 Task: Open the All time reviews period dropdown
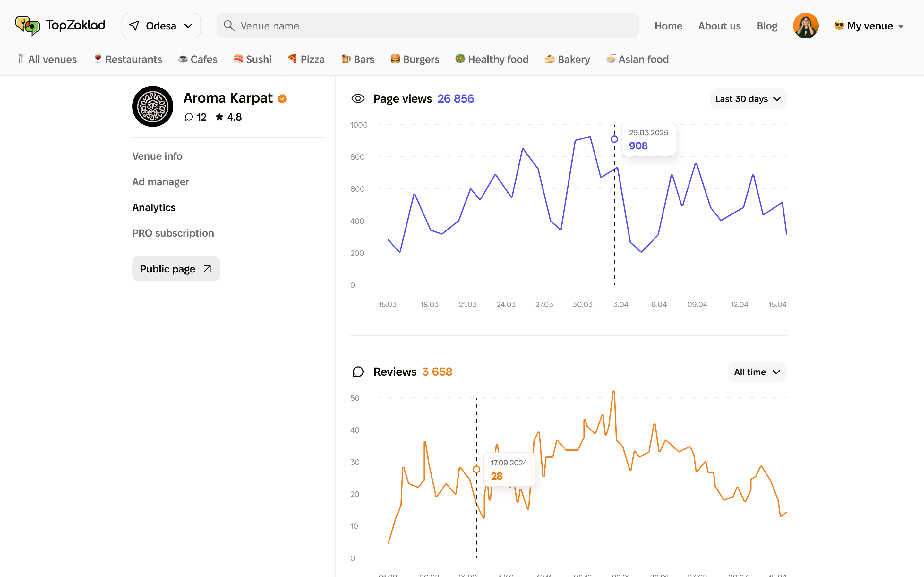point(757,372)
